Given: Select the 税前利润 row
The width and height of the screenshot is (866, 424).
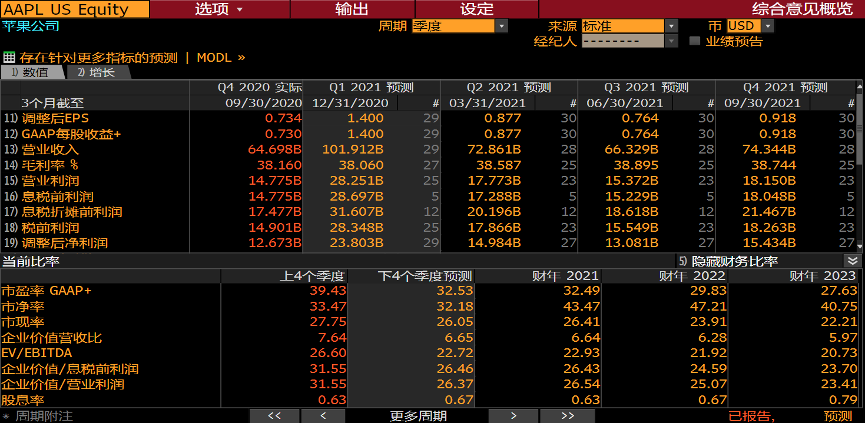Looking at the screenshot, I should click(429, 227).
